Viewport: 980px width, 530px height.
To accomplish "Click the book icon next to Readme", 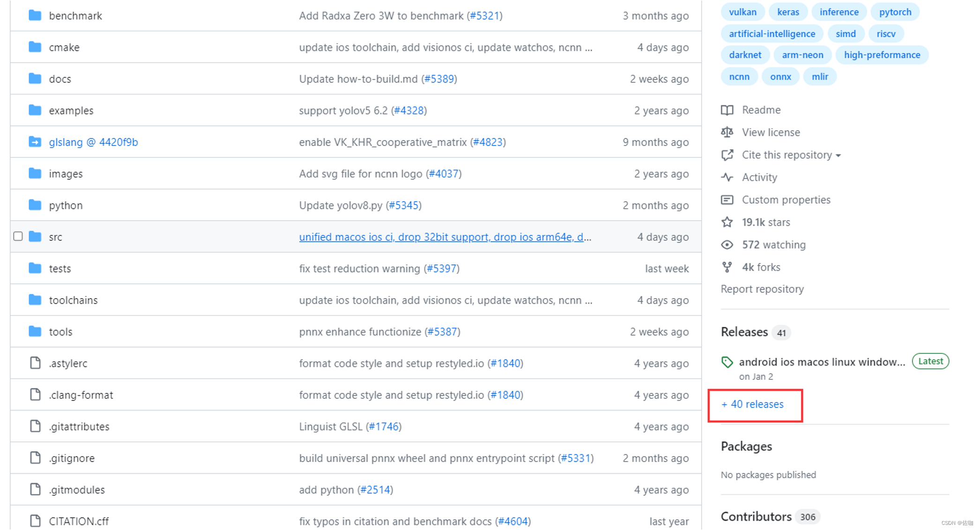I will [x=727, y=110].
